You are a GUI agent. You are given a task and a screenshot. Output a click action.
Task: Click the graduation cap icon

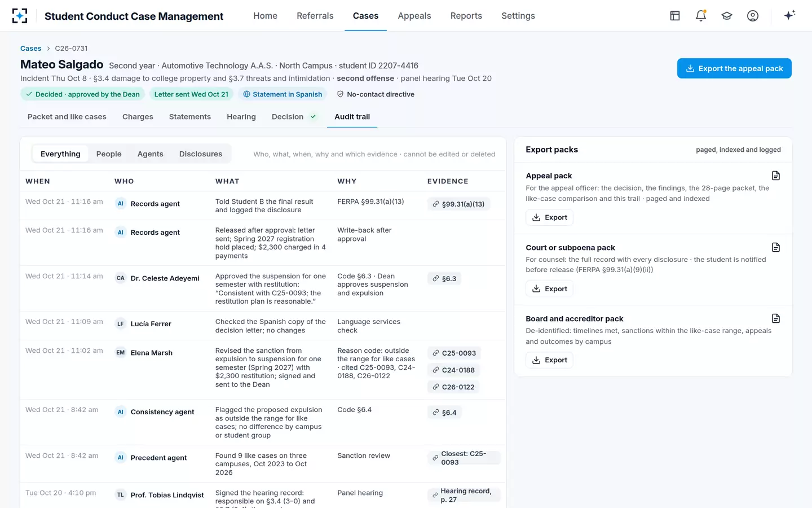727,16
